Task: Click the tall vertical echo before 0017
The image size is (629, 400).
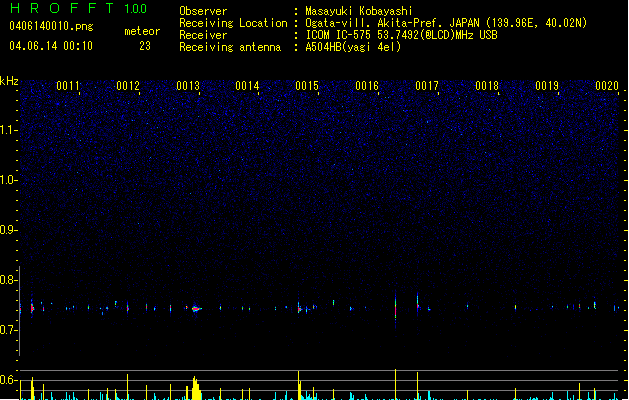Action: [x=396, y=309]
